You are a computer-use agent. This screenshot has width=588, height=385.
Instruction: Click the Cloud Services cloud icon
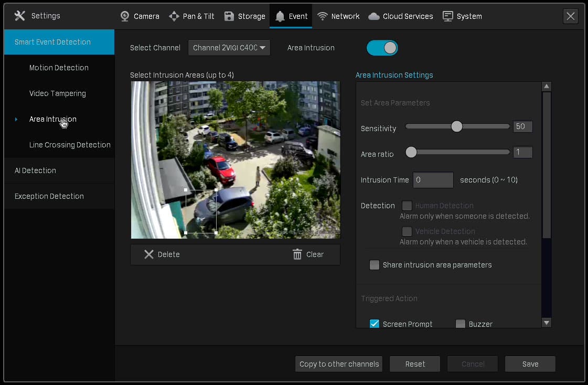[x=374, y=16]
